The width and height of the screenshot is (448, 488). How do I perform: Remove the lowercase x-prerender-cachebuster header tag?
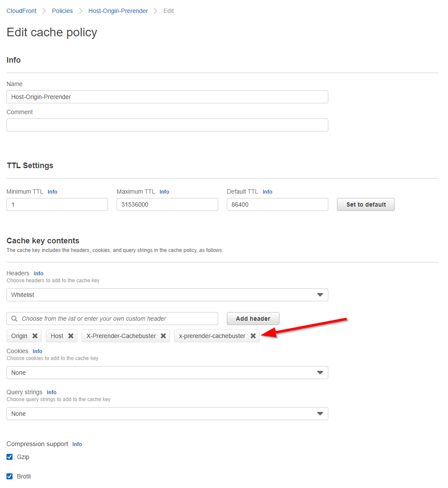tap(253, 335)
